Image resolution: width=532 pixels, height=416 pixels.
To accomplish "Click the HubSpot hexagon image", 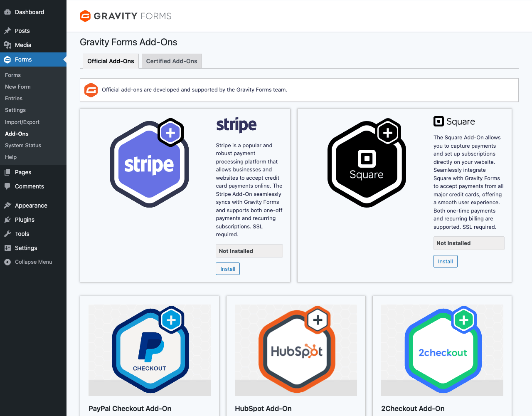I will (x=296, y=350).
